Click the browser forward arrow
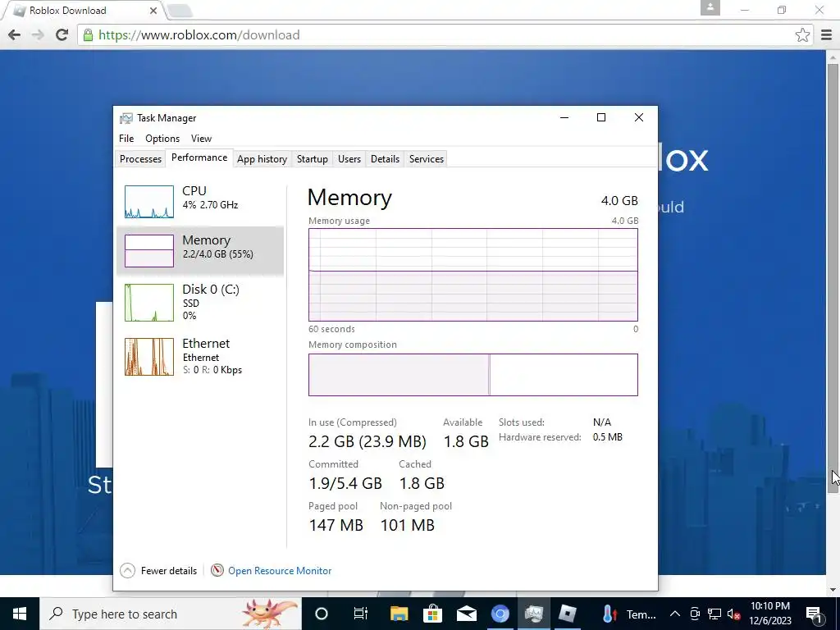Viewport: 840px width, 630px height. pos(38,34)
